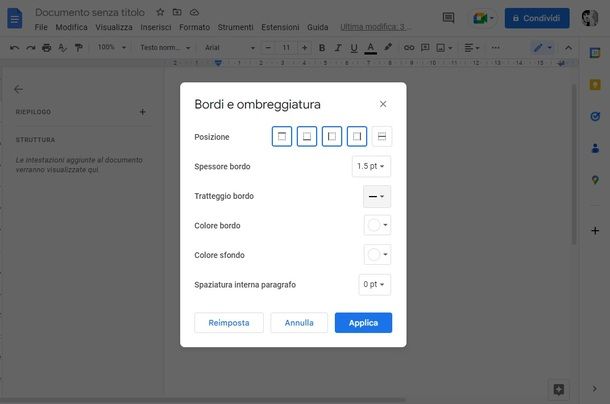Open the comment history icon
The width and height of the screenshot is (610, 404).
click(x=448, y=18)
